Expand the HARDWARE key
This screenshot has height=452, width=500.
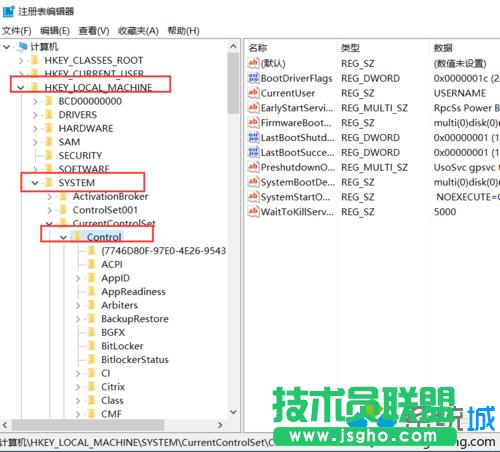click(x=35, y=129)
